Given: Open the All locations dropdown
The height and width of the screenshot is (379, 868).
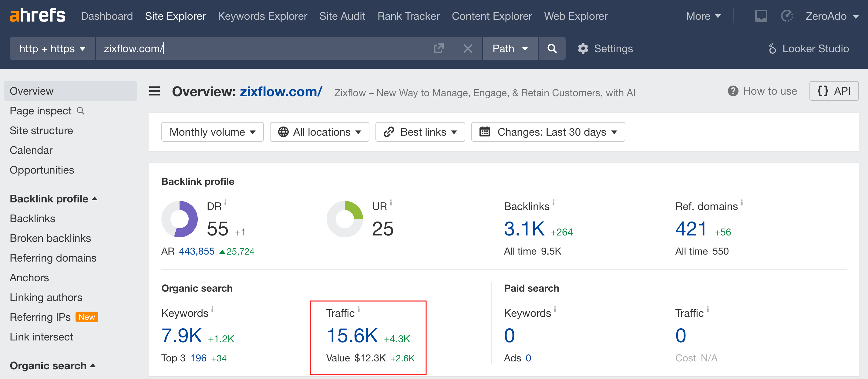Looking at the screenshot, I should [319, 132].
